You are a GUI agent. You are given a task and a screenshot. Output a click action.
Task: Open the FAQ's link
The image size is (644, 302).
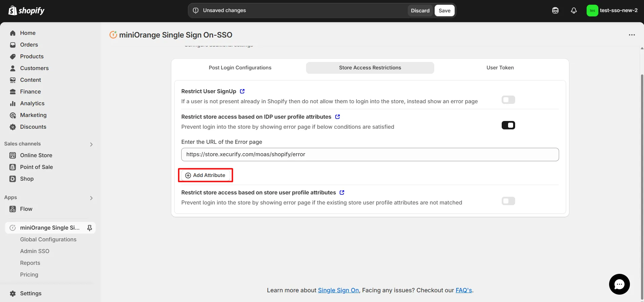[464, 290]
